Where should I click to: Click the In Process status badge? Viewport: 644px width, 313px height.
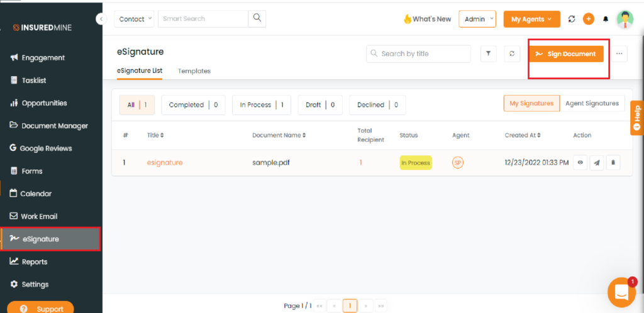(x=416, y=163)
